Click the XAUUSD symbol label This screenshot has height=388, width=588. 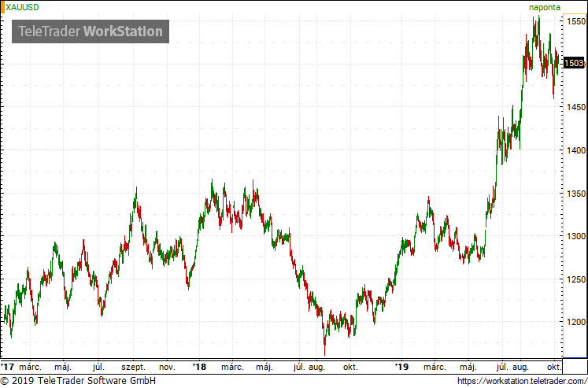22,7
